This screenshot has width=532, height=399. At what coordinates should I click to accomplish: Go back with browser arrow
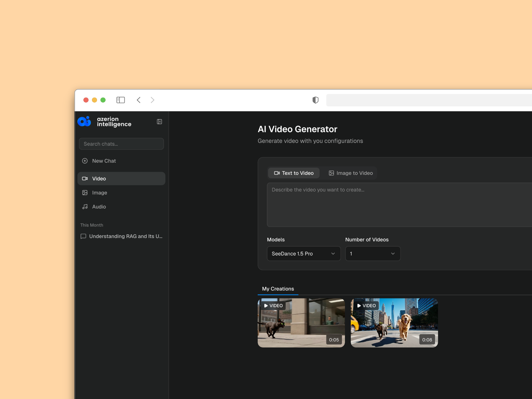point(139,100)
